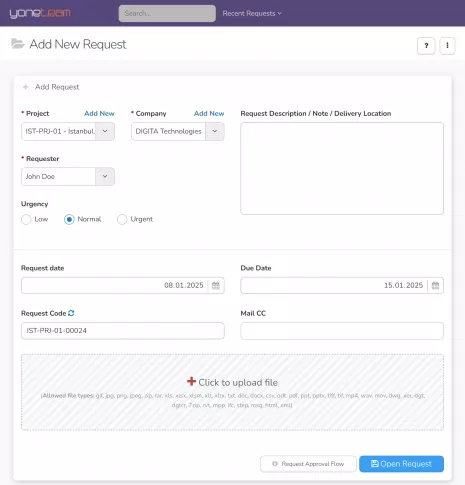
Task: Open the Recent Requests menu
Action: pyautogui.click(x=252, y=13)
